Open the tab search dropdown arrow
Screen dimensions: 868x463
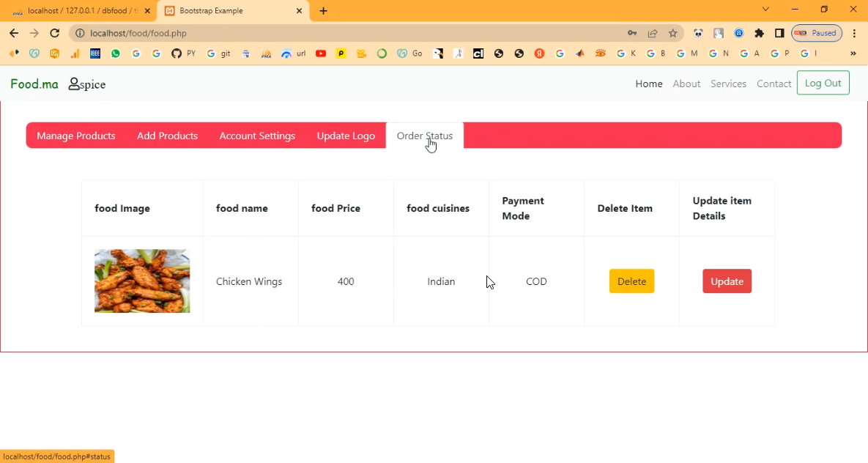(765, 10)
